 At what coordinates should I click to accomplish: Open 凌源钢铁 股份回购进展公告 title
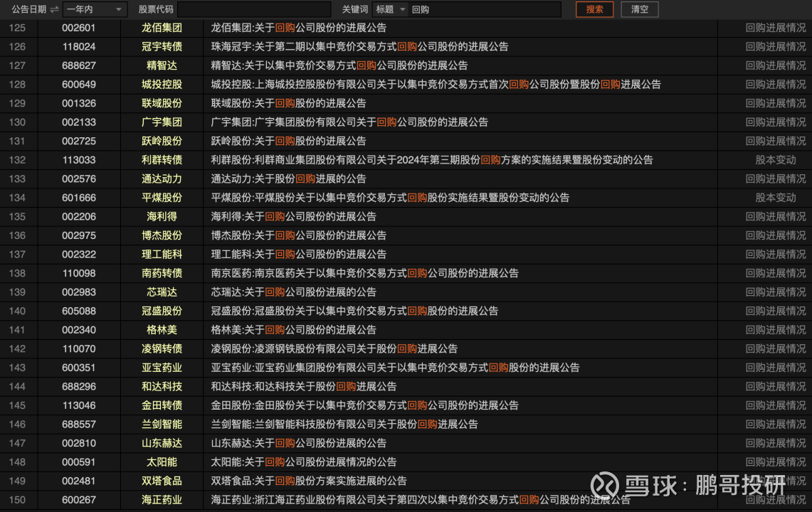point(334,349)
